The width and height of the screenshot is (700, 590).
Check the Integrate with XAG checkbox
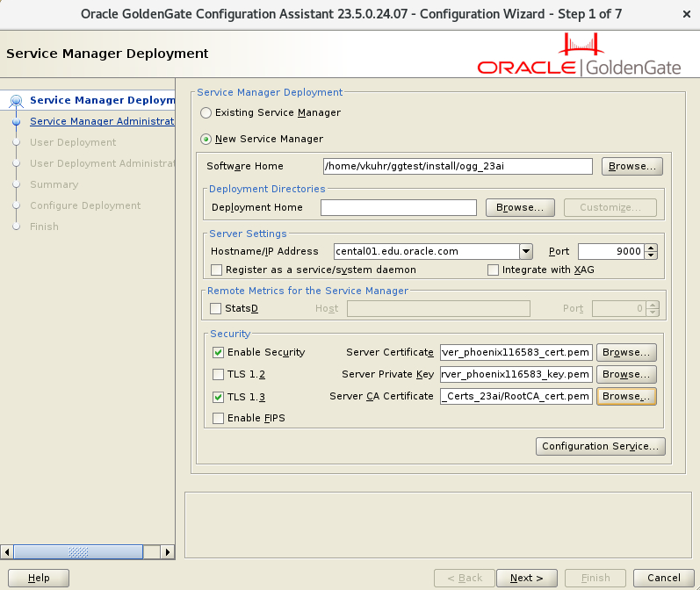pyautogui.click(x=493, y=270)
